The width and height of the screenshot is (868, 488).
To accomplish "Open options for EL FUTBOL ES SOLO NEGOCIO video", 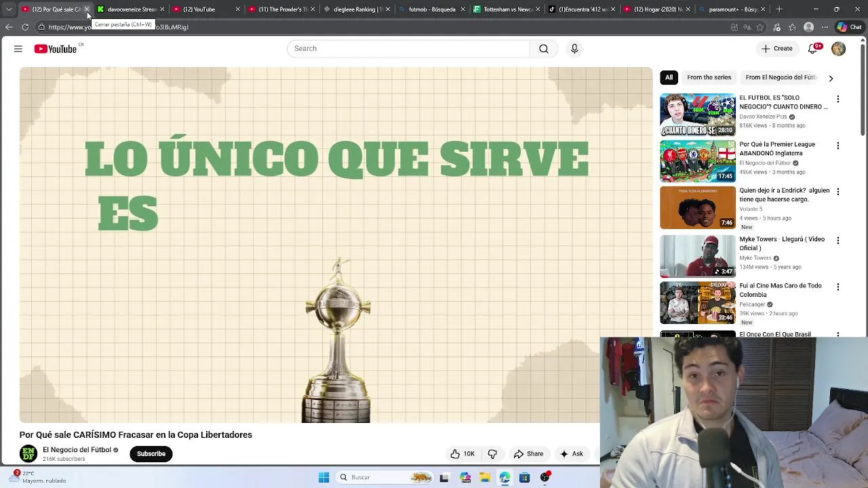I will 838,99.
